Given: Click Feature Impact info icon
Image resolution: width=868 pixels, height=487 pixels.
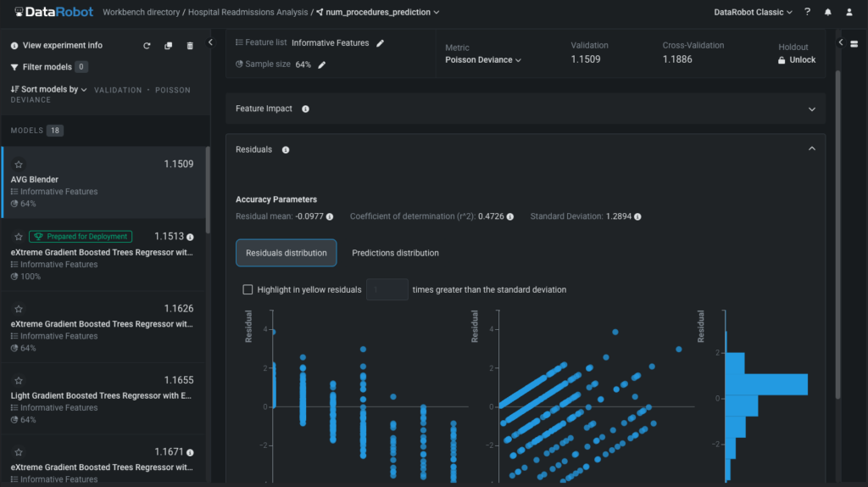Looking at the screenshot, I should pyautogui.click(x=305, y=109).
